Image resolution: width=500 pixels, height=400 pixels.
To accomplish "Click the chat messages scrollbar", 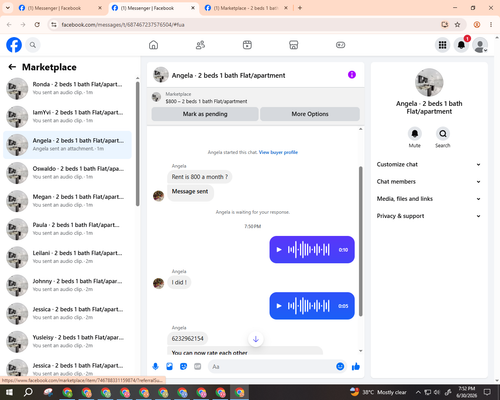I will point(361,241).
